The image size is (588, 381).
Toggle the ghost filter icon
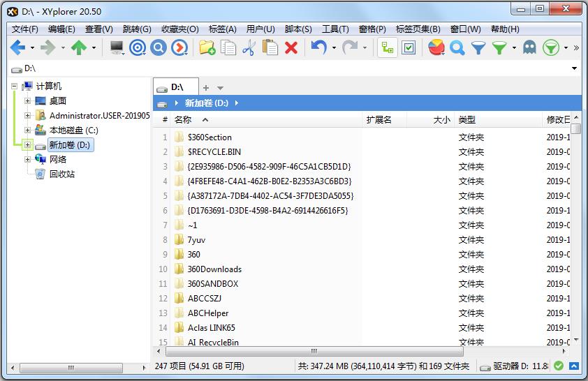pyautogui.click(x=529, y=47)
